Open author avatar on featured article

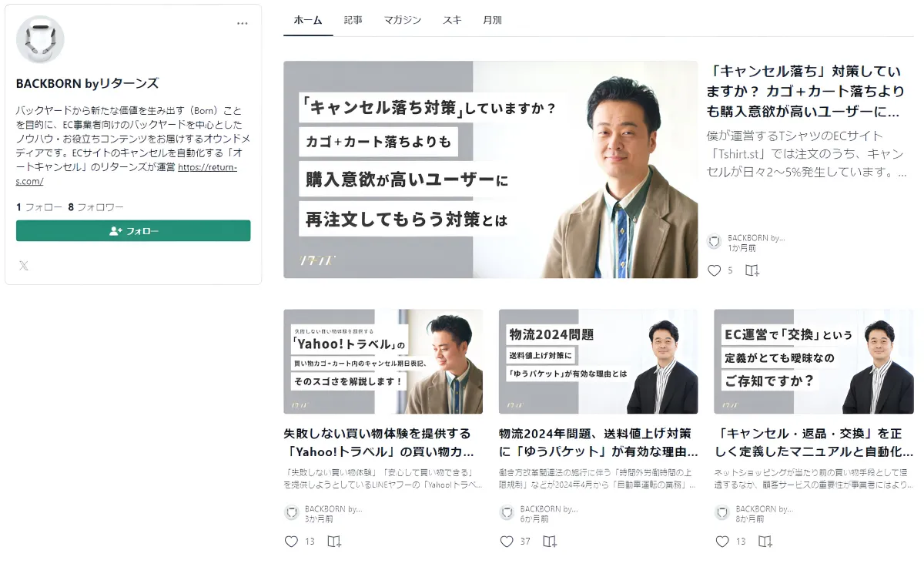click(x=715, y=242)
